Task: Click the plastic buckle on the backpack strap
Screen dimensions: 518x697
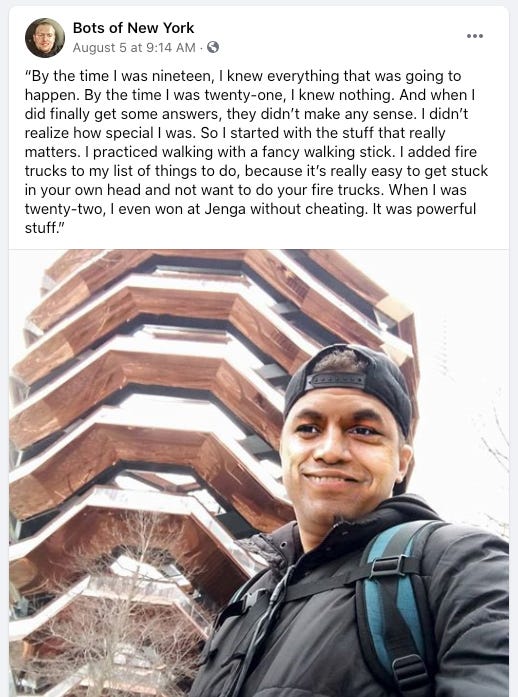Action: pyautogui.click(x=388, y=566)
